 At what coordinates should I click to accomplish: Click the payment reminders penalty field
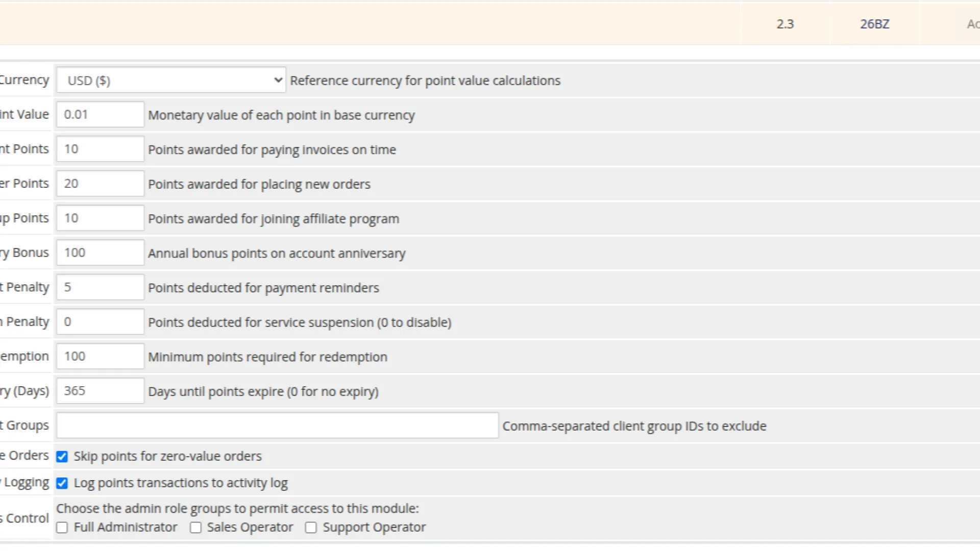pos(100,287)
